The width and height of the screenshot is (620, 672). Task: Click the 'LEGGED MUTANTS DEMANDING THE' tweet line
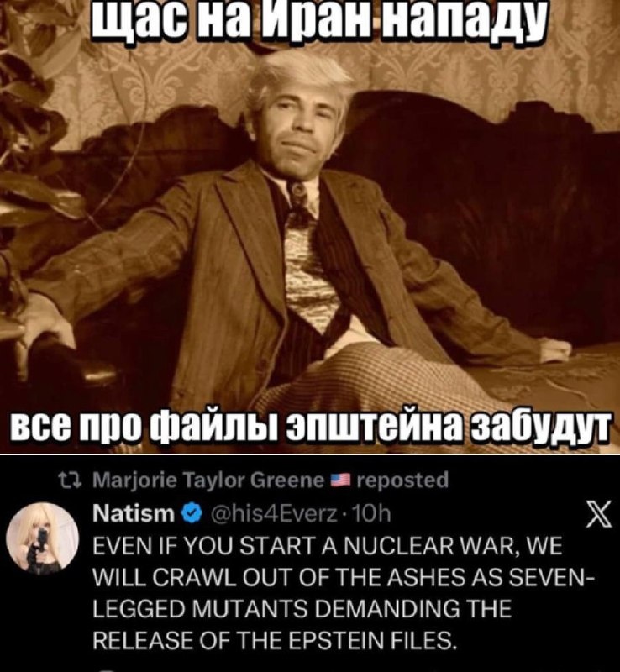point(302,610)
